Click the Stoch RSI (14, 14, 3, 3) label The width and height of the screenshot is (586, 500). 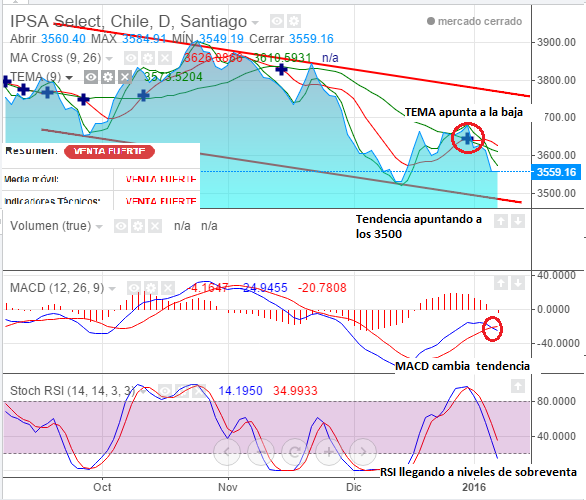pos(72,391)
